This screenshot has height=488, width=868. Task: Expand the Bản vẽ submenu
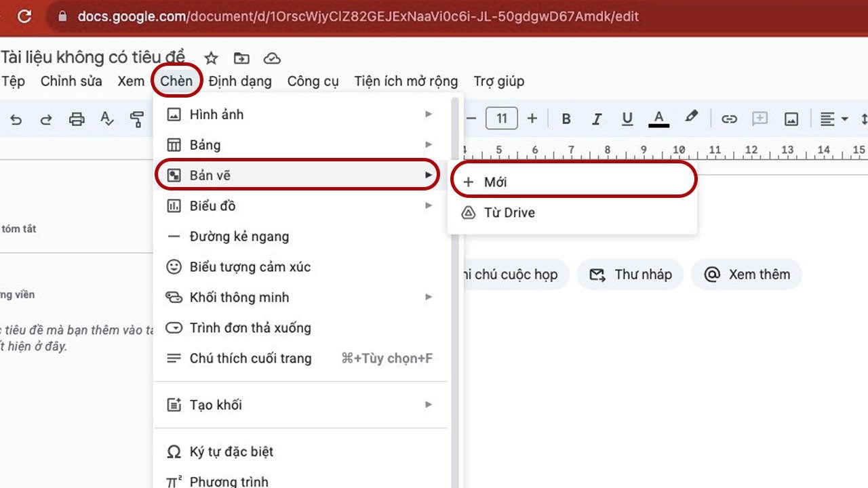tap(300, 176)
